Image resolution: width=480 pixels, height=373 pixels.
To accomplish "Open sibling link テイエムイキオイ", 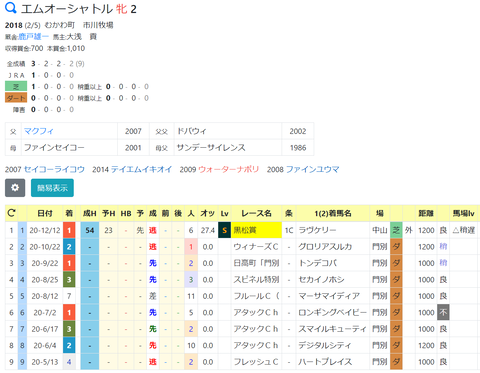I will 141,169.
